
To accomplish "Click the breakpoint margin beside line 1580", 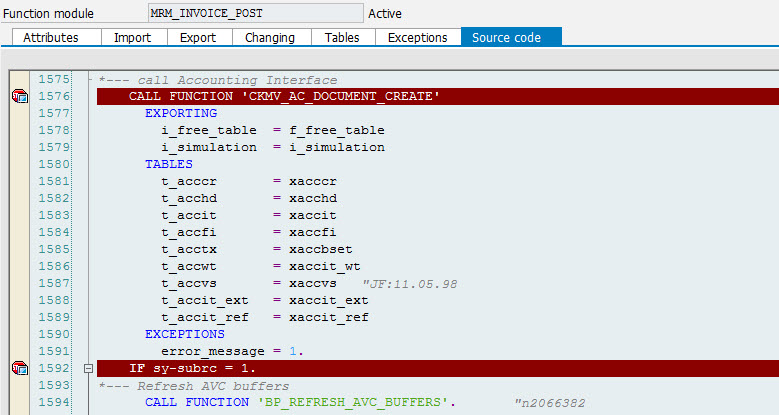I will 19,164.
